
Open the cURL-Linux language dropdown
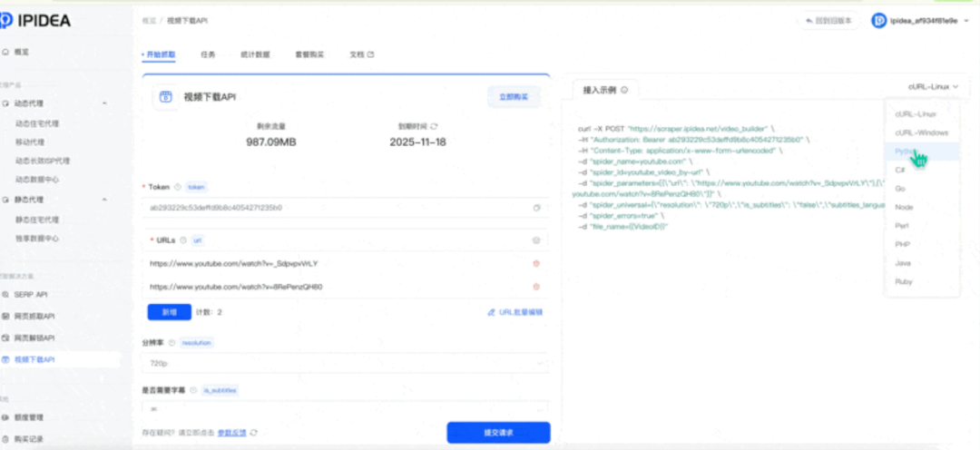coord(933,87)
